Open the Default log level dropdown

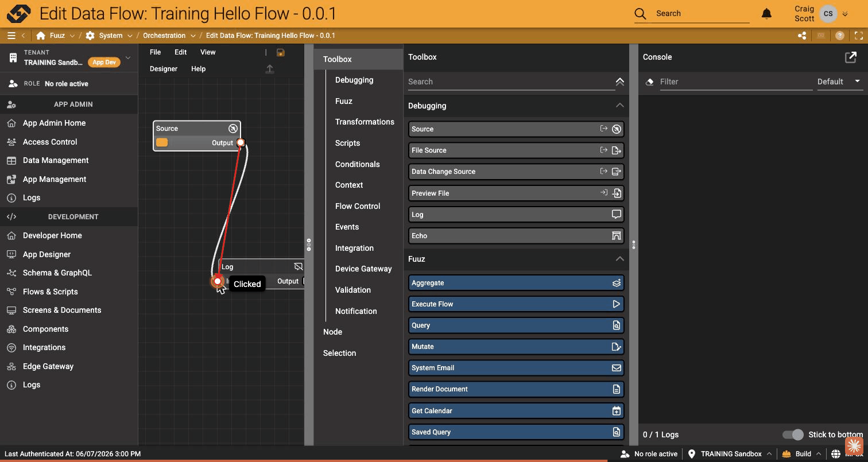coord(839,81)
